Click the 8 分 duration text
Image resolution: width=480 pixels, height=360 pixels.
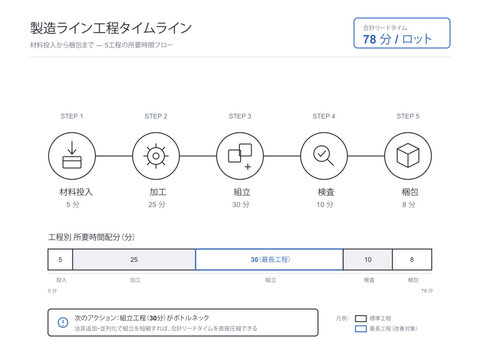(x=409, y=204)
